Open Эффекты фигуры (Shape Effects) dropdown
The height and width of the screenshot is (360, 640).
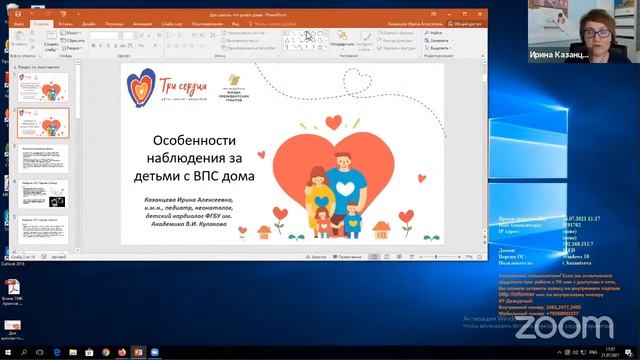pyautogui.click(x=397, y=48)
